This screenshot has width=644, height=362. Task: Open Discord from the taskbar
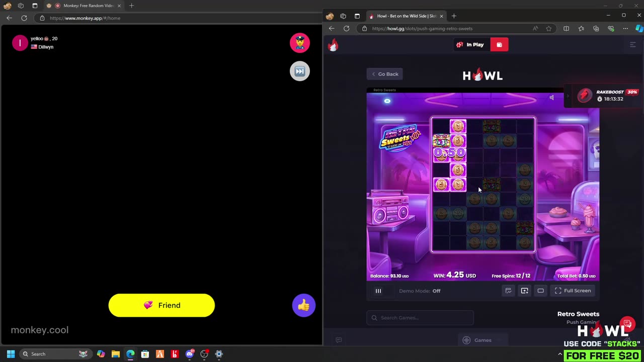(x=190, y=354)
